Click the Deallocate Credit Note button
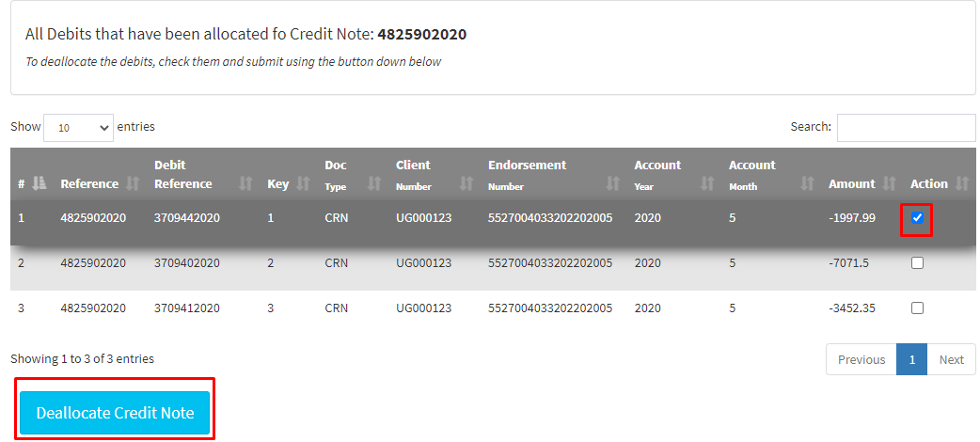Screen dimensions: 980x442 [x=115, y=413]
